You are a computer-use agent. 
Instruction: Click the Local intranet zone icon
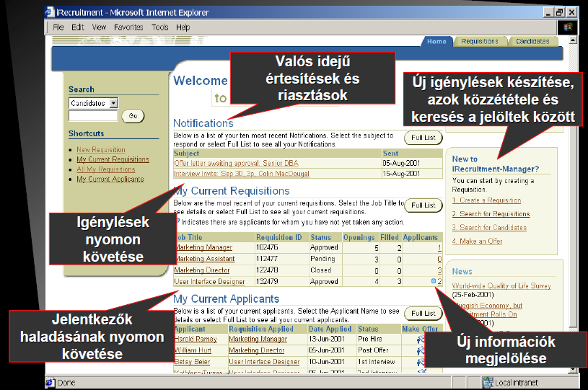click(x=488, y=383)
